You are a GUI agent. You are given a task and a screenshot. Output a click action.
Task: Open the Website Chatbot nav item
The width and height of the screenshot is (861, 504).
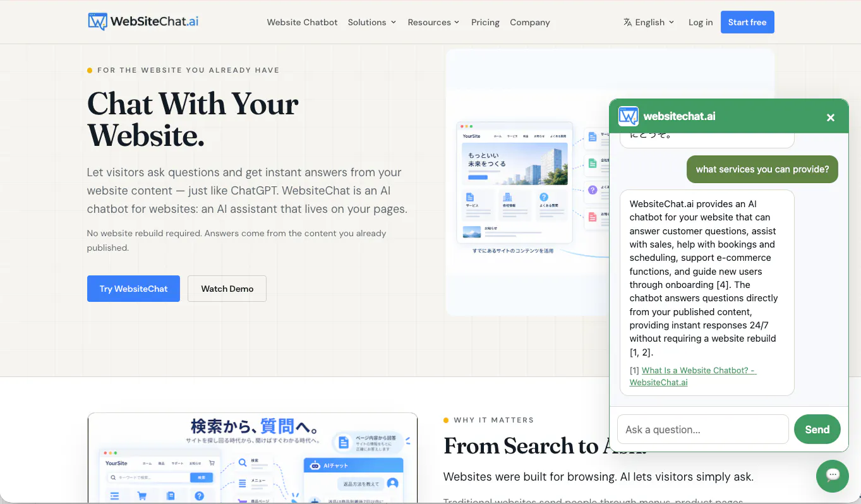click(302, 22)
